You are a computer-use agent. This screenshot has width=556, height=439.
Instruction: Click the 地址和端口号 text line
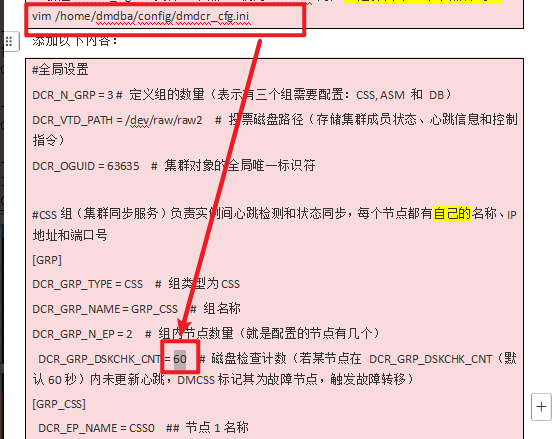[70, 235]
